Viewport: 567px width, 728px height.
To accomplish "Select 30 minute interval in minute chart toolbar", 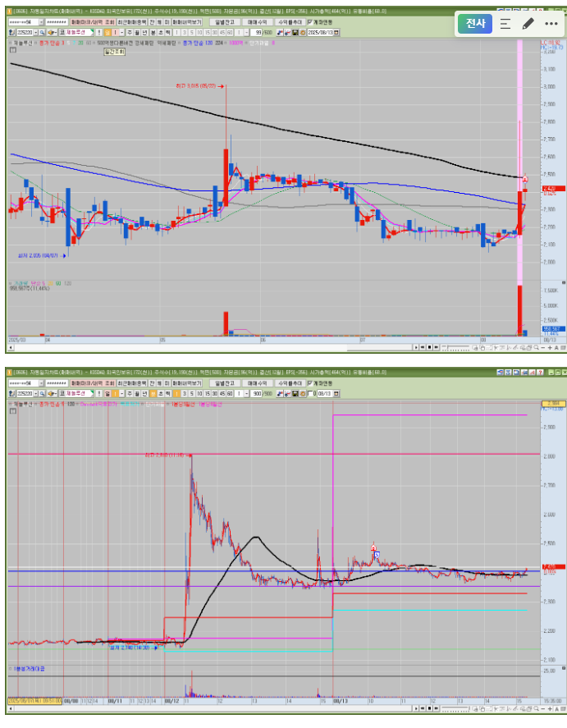I will tap(215, 393).
